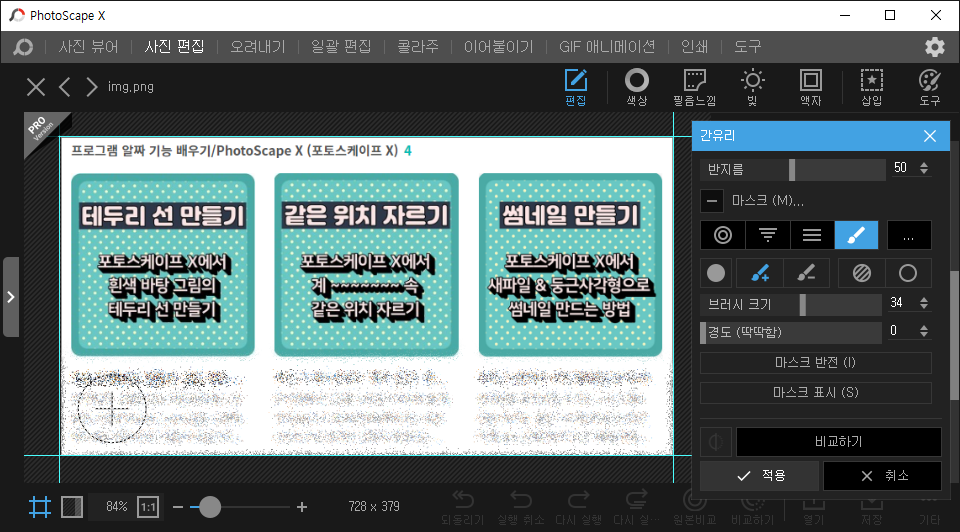Click 마스크 반전 (I) button
The height and width of the screenshot is (532, 960).
click(816, 362)
